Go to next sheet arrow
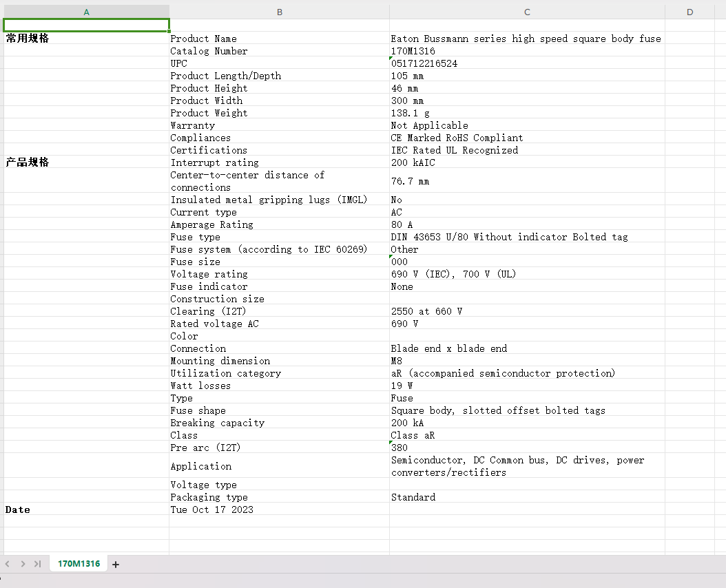 click(23, 564)
